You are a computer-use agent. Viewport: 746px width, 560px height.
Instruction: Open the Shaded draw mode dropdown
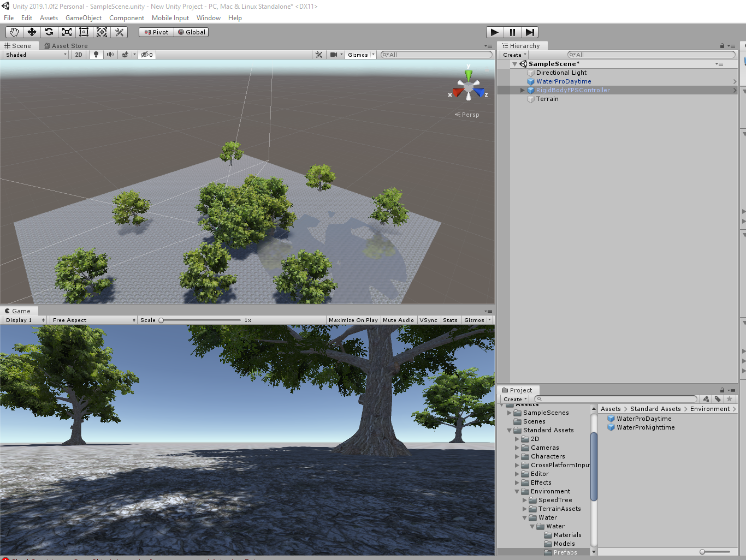[x=36, y=55]
